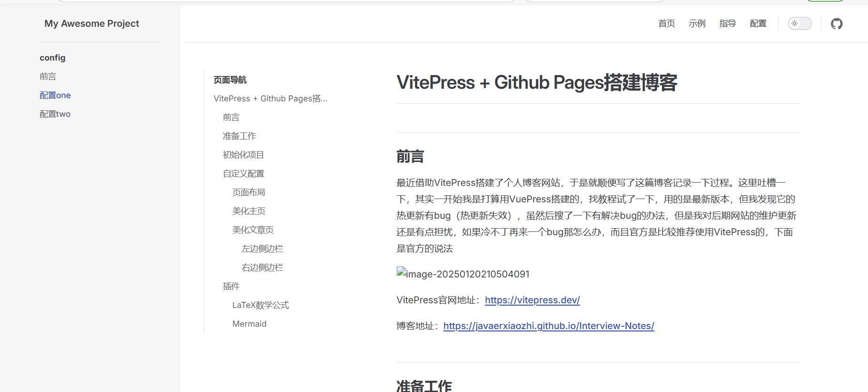Open sidebar page 前言

click(x=48, y=77)
